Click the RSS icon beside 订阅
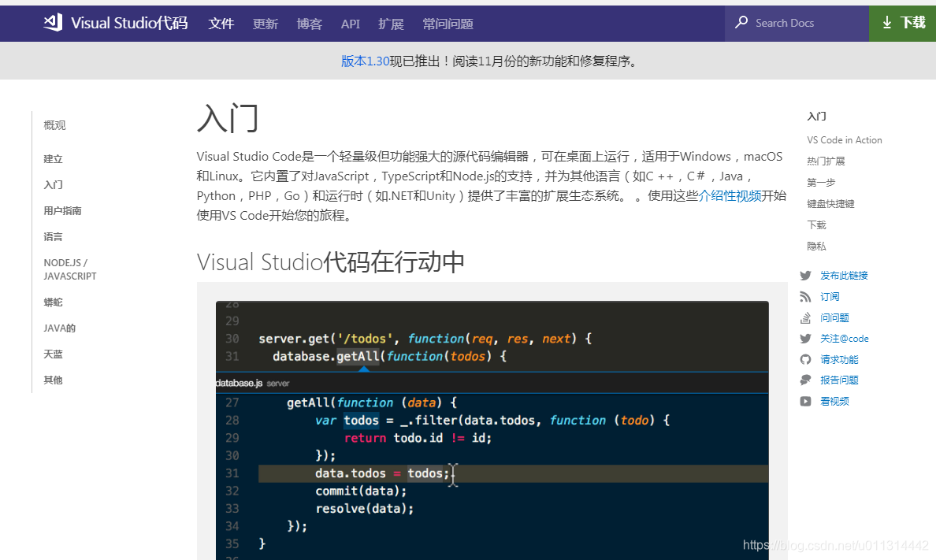This screenshot has height=560, width=936. click(x=806, y=297)
